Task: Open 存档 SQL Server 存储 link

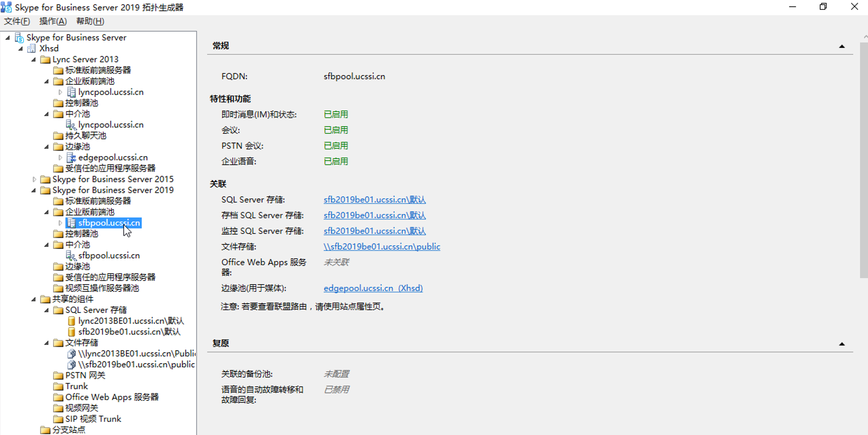Action: pos(375,215)
